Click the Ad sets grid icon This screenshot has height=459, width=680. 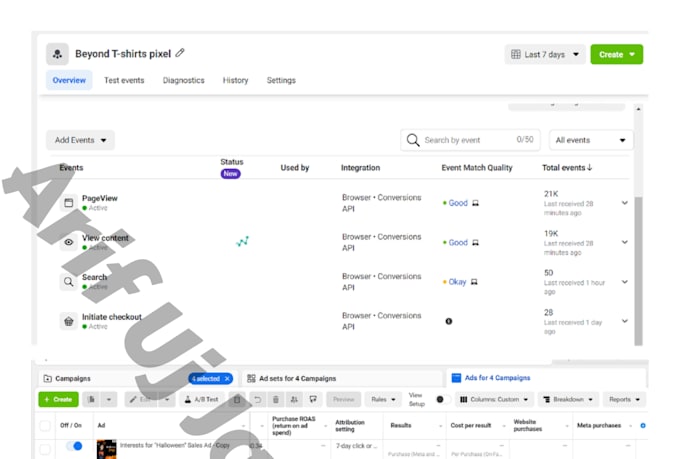tap(251, 379)
